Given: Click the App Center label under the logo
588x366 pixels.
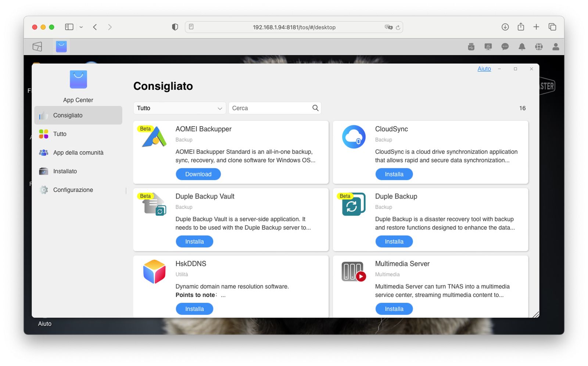Looking at the screenshot, I should pyautogui.click(x=78, y=100).
